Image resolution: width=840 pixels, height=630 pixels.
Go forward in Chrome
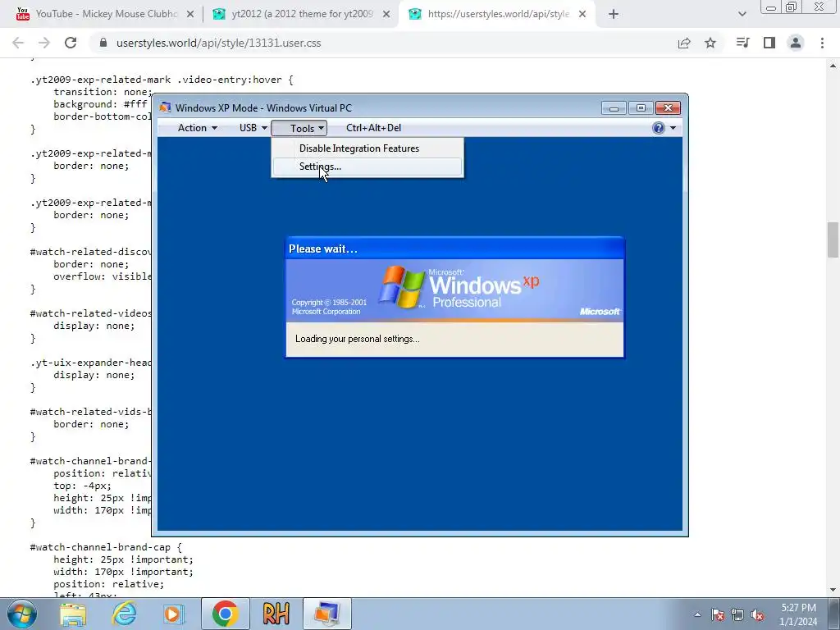tap(44, 43)
